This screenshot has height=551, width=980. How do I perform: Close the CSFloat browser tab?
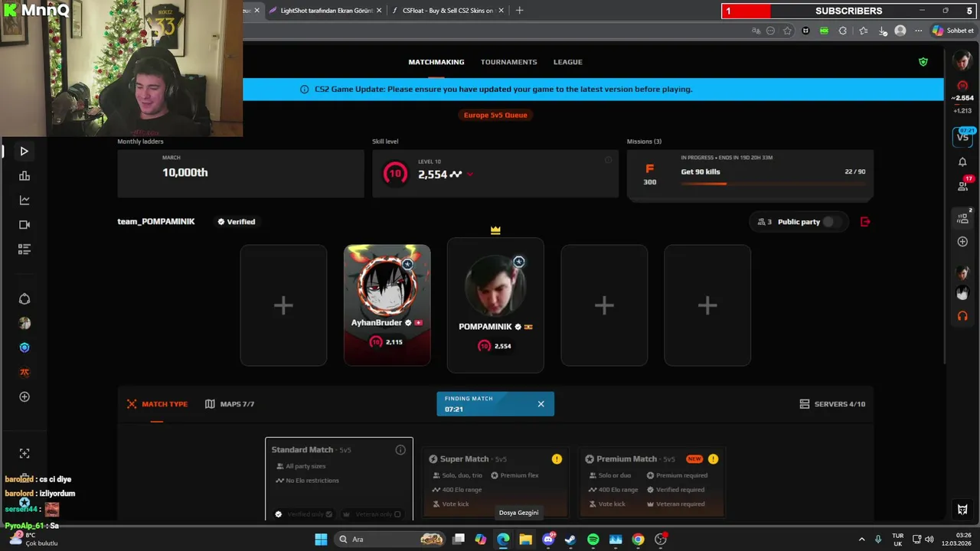501,11
